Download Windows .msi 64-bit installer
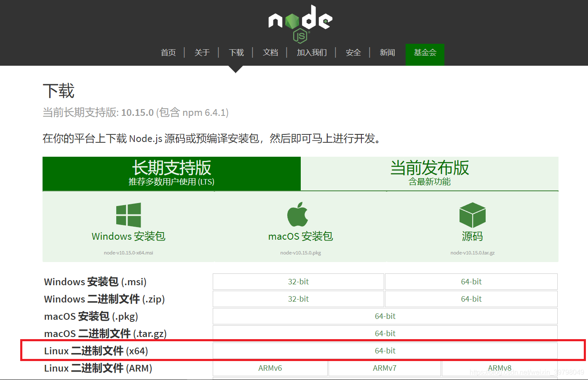 471,282
